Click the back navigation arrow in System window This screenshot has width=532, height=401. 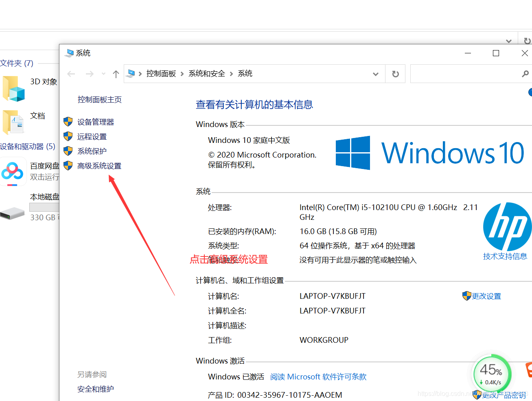tap(71, 74)
